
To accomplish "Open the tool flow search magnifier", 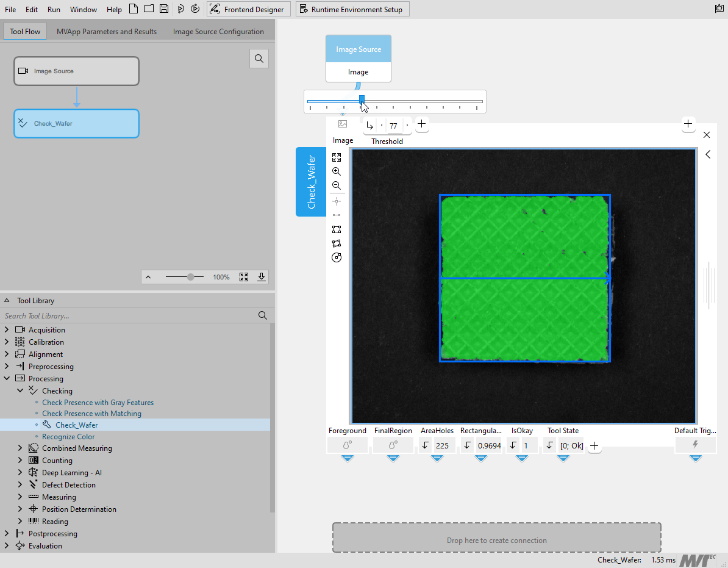I will 259,59.
